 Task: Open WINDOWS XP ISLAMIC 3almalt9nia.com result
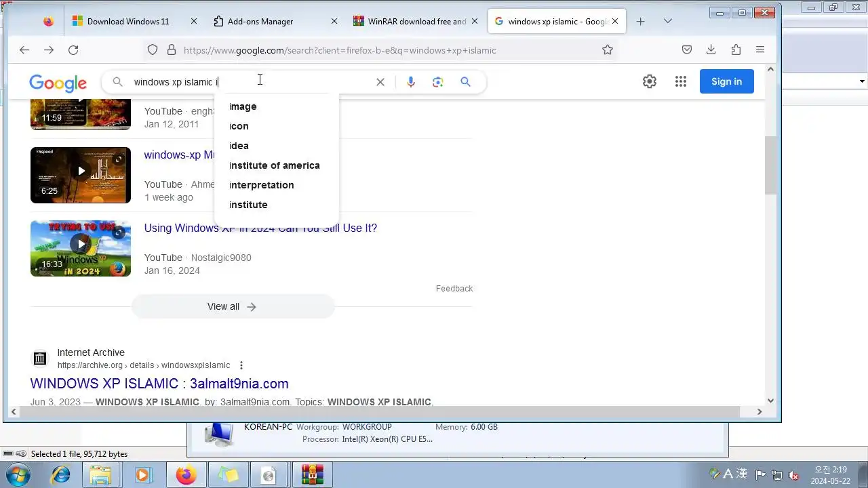click(159, 384)
